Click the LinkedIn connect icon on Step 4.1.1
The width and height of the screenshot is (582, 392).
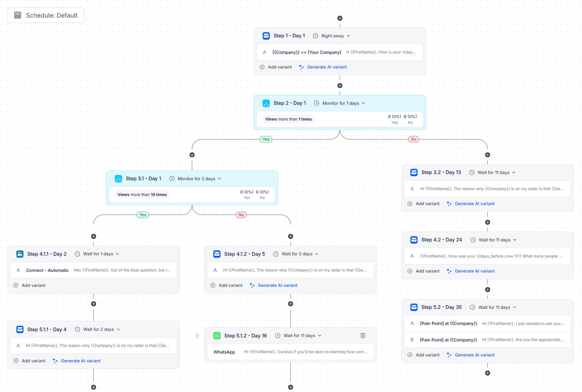point(20,254)
